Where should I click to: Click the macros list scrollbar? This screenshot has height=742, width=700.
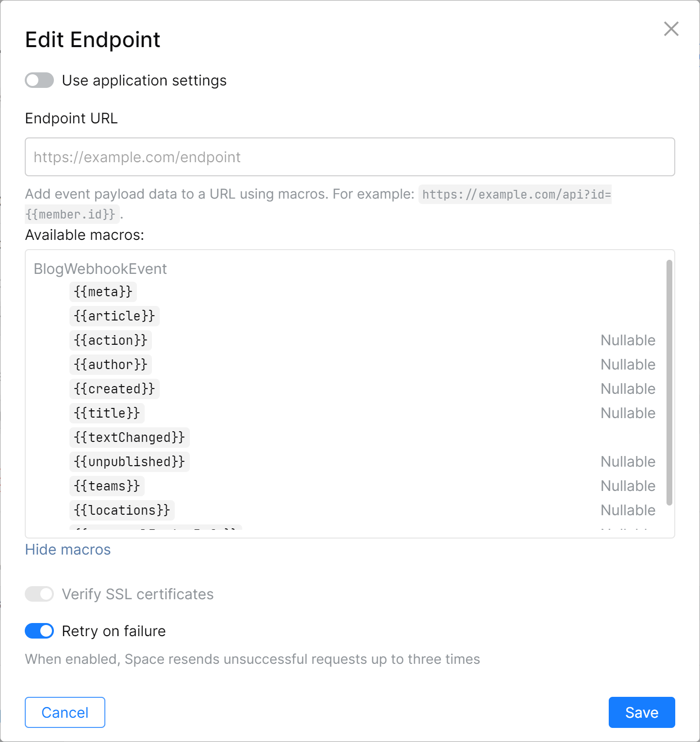tap(669, 383)
